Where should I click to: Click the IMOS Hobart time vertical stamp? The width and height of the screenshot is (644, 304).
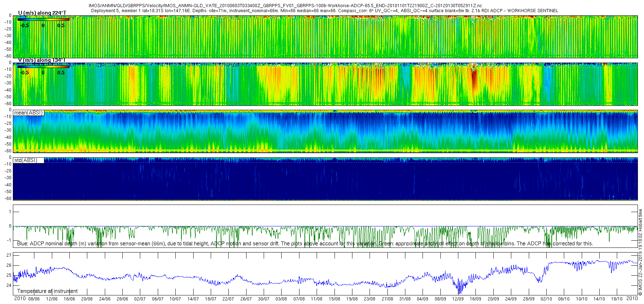click(640, 252)
